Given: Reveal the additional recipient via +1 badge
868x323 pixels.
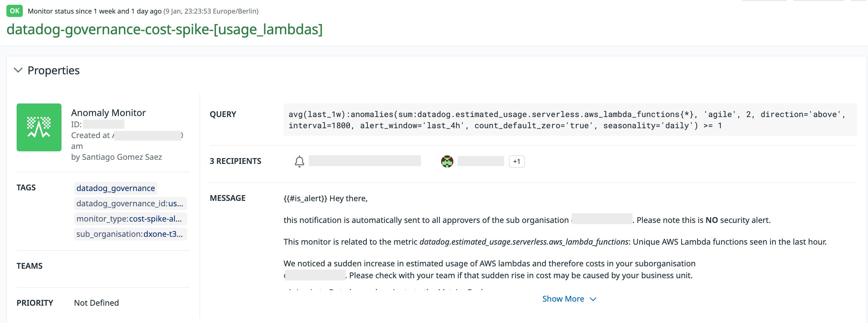Looking at the screenshot, I should click(517, 161).
